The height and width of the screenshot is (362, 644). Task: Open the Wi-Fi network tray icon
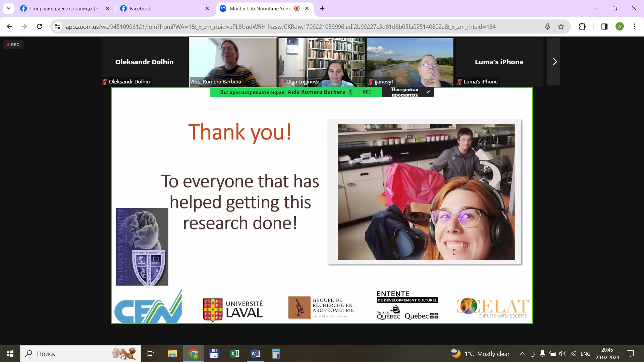(x=573, y=354)
